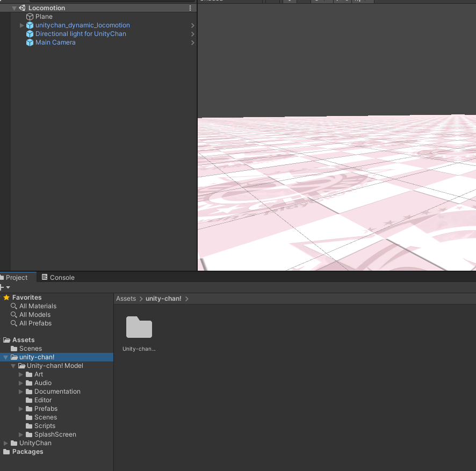Click search icon next to All Models

pyautogui.click(x=13, y=314)
